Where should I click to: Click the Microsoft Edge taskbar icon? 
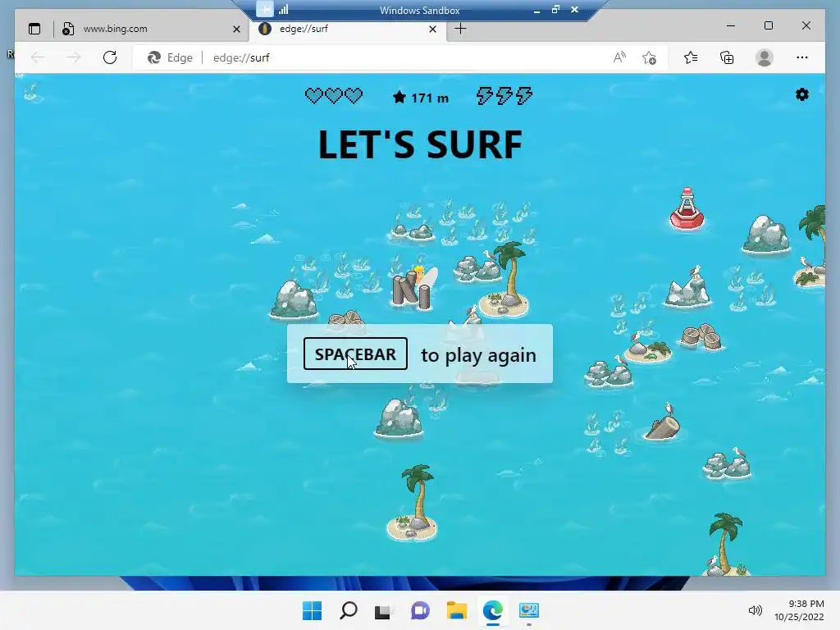coord(492,610)
